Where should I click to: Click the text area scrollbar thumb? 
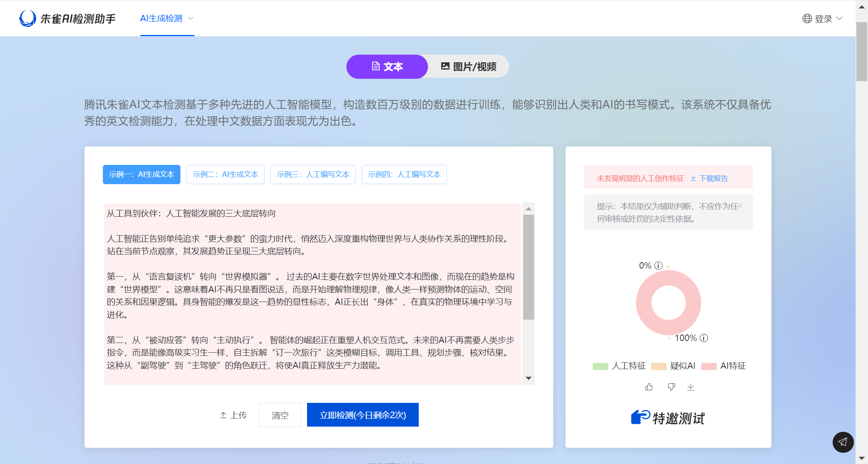[x=528, y=267]
